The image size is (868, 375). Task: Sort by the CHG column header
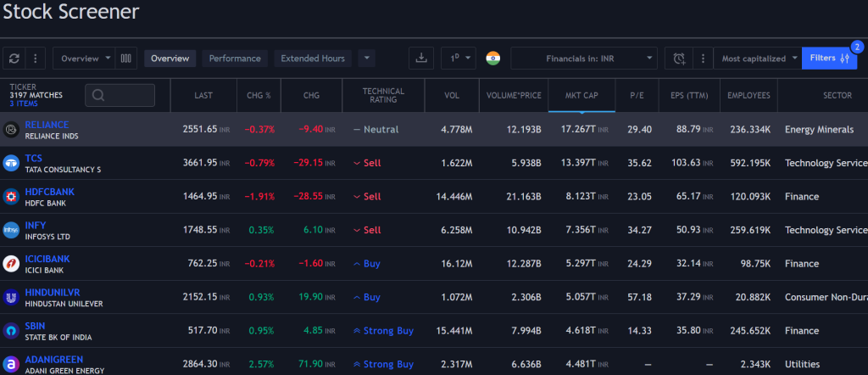click(311, 95)
